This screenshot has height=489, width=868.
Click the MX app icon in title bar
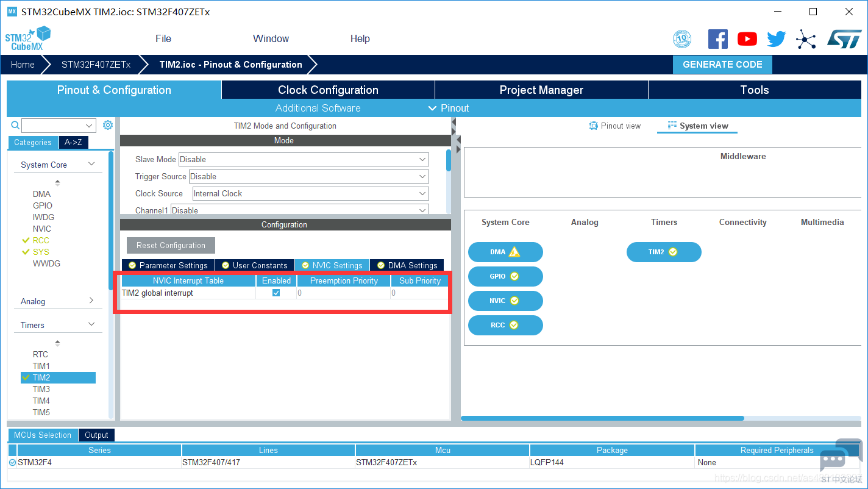[12, 12]
